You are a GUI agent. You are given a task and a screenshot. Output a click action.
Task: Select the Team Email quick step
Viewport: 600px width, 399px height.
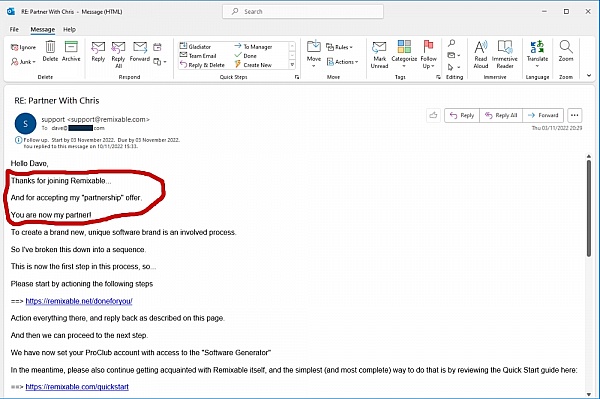pos(198,56)
